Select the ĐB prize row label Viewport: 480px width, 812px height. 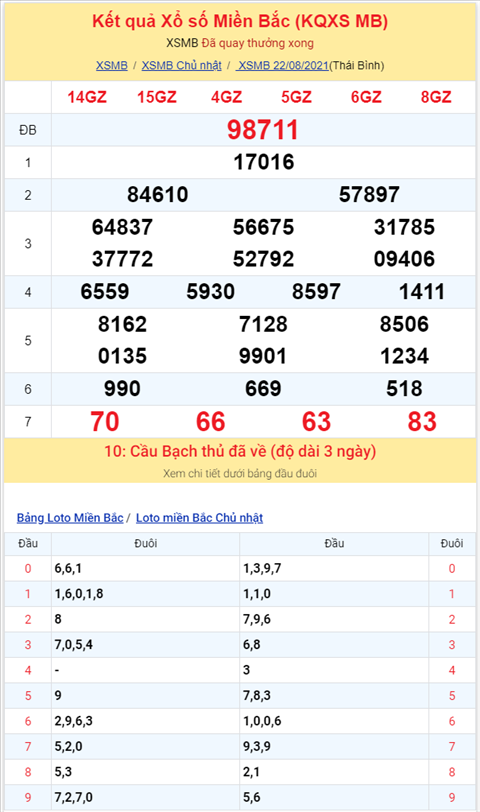(28, 130)
